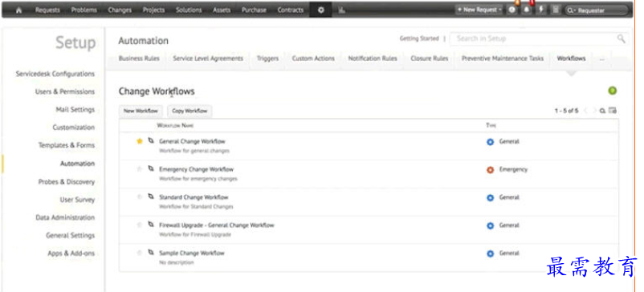Click the green help icon near Change Workflows

pos(613,91)
